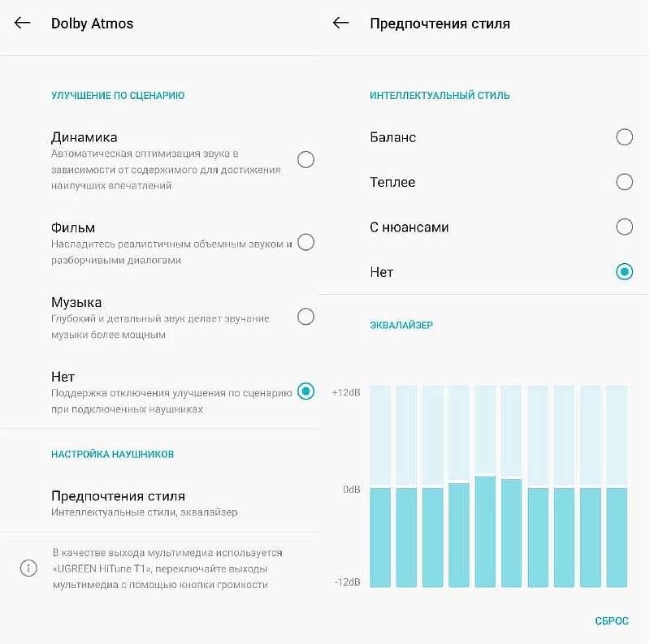This screenshot has width=650, height=644.
Task: Choose the Фильм scenario option
Action: coord(305,241)
